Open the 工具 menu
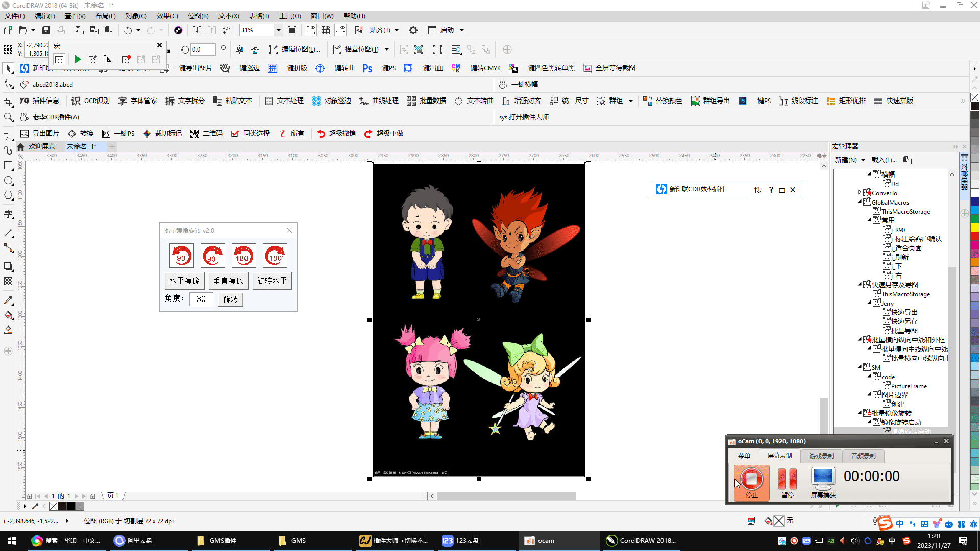This screenshot has height=551, width=980. [x=290, y=16]
